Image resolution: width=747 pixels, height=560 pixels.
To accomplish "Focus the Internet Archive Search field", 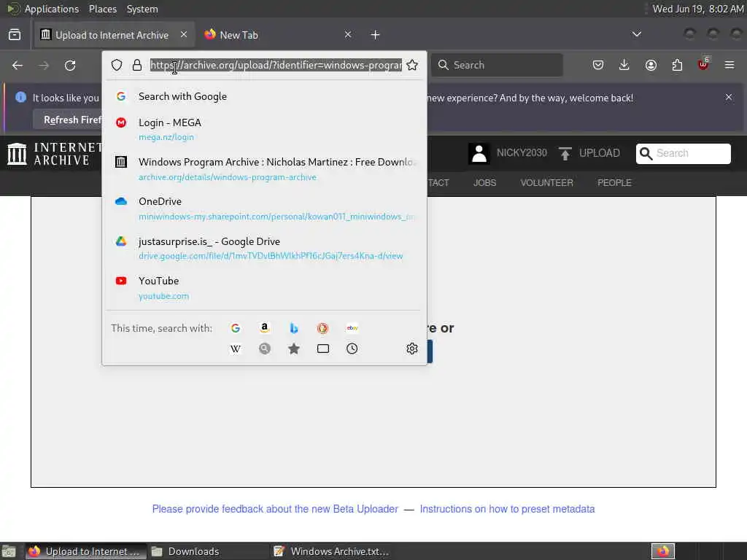I will [683, 153].
